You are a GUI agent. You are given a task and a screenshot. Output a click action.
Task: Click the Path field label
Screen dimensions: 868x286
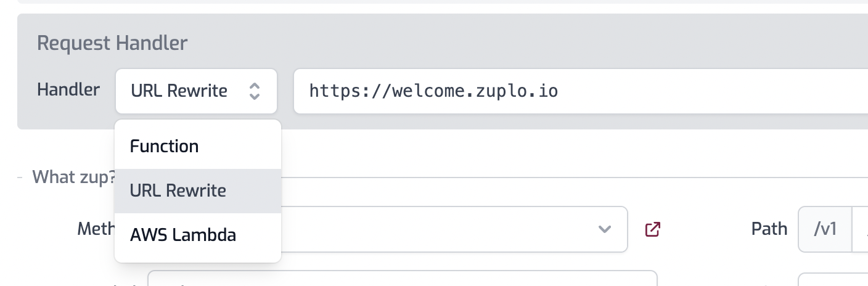click(x=769, y=229)
